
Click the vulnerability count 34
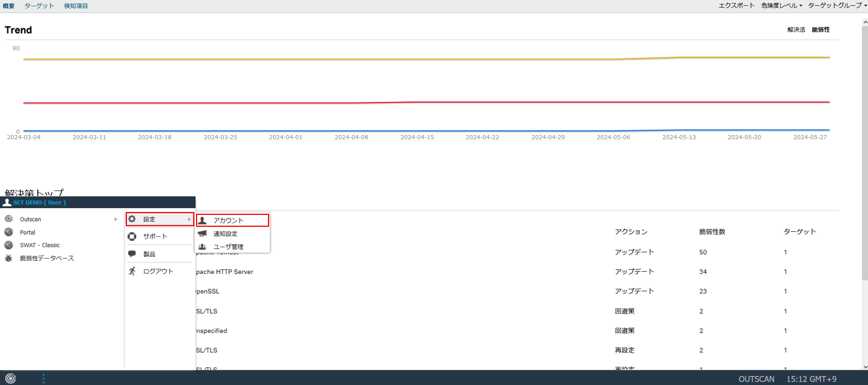coord(703,272)
